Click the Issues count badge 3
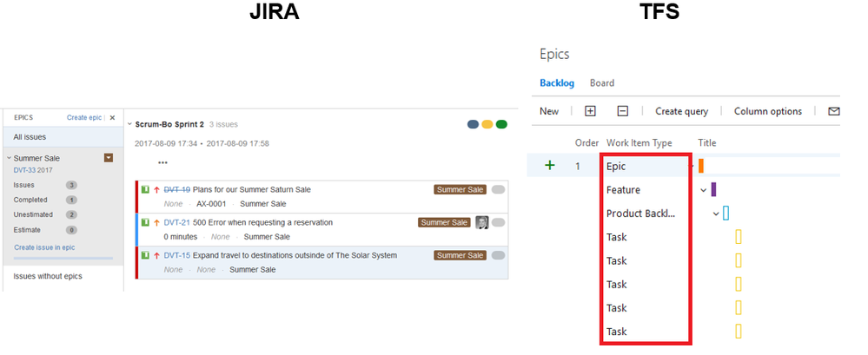Image resolution: width=868 pixels, height=355 pixels. click(71, 185)
